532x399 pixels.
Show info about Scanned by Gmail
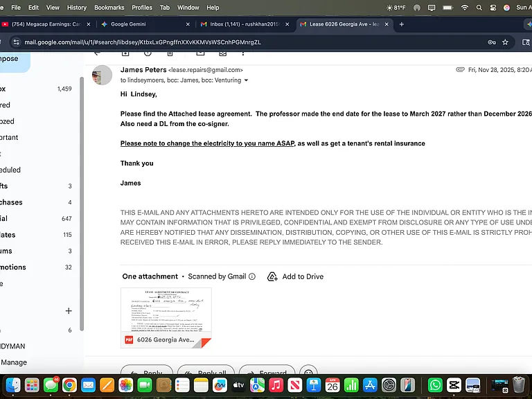(252, 276)
